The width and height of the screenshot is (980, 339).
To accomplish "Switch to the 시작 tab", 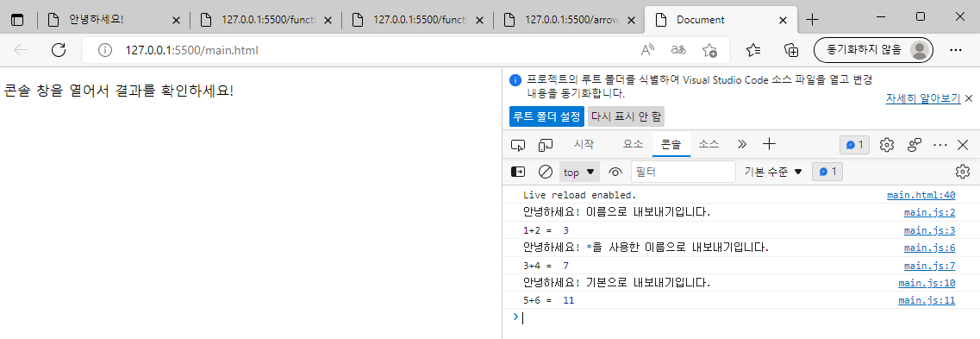I will pyautogui.click(x=584, y=144).
